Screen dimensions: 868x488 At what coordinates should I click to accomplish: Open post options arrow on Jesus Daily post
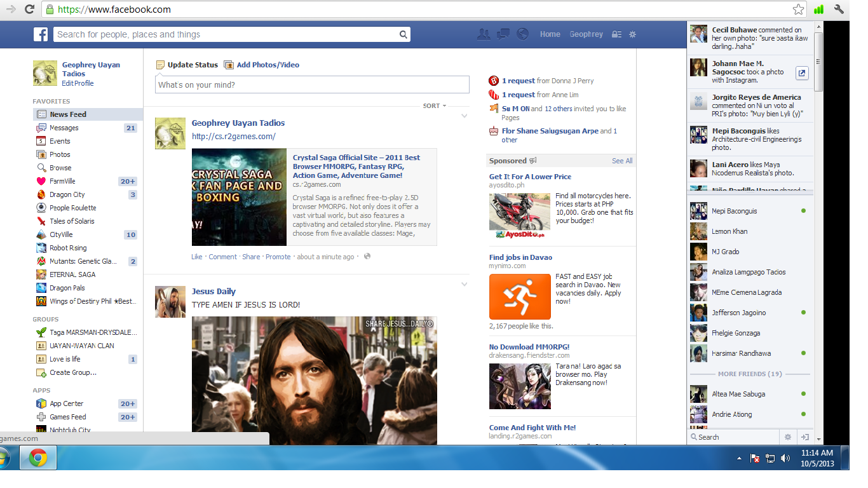[x=464, y=285]
